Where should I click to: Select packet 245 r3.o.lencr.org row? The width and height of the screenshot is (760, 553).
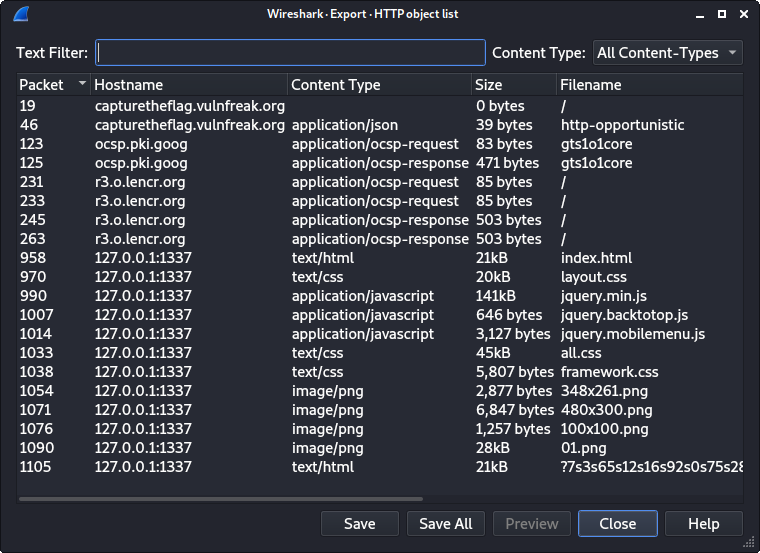(380, 220)
